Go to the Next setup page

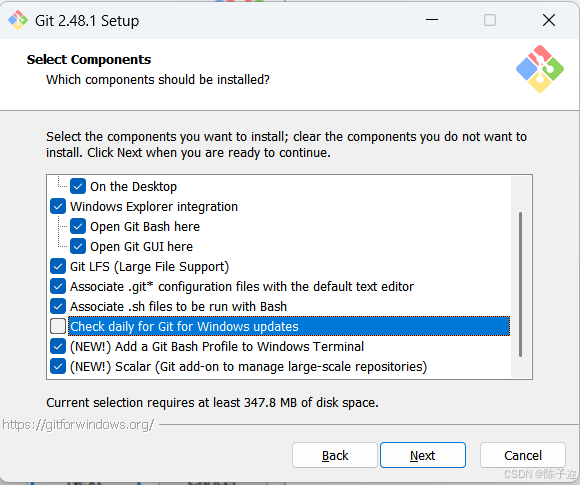click(423, 455)
